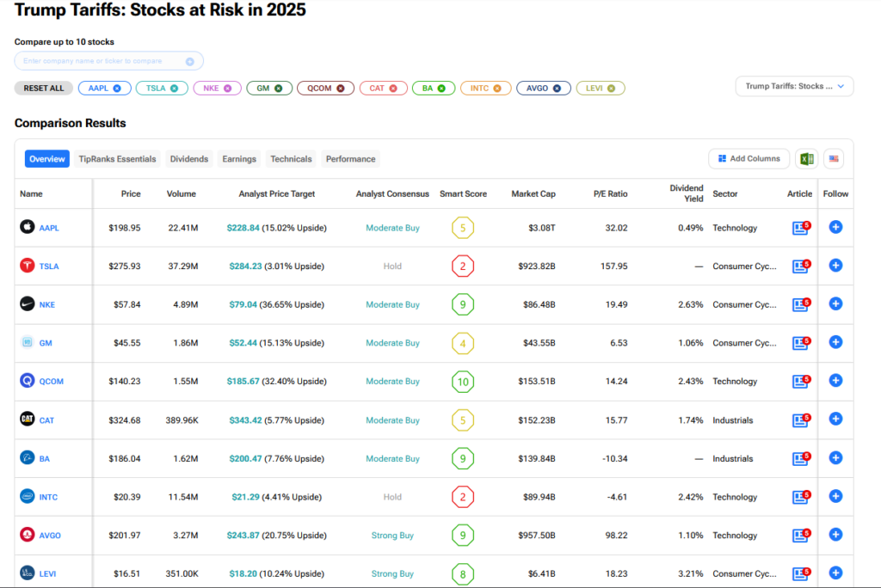
Task: Click the plus icon in search field
Action: coord(190,61)
